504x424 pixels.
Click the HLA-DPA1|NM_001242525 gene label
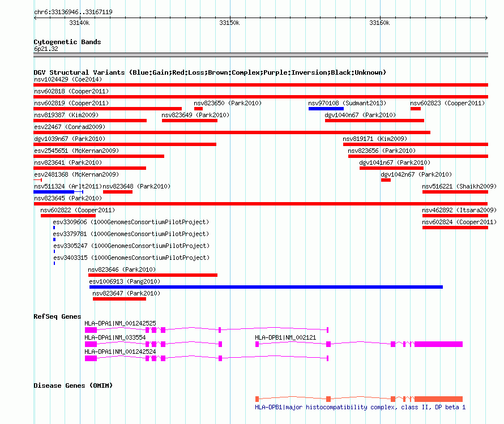coord(120,323)
